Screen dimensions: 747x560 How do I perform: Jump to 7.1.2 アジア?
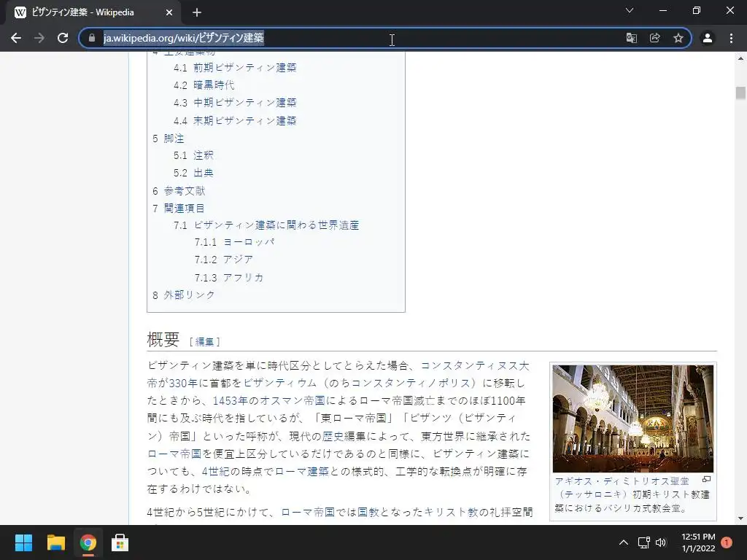[224, 260]
